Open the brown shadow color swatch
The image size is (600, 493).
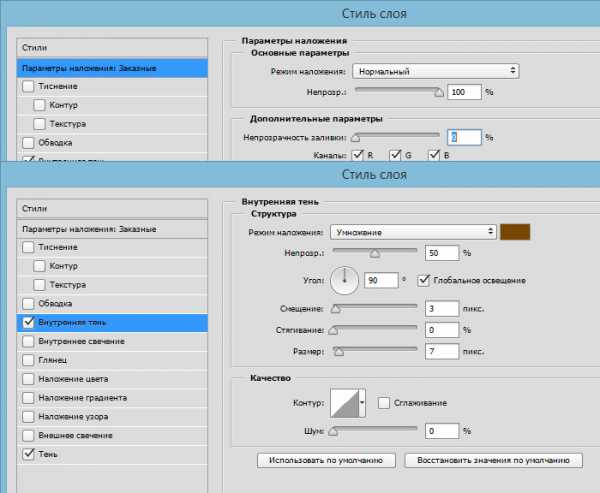(x=515, y=232)
